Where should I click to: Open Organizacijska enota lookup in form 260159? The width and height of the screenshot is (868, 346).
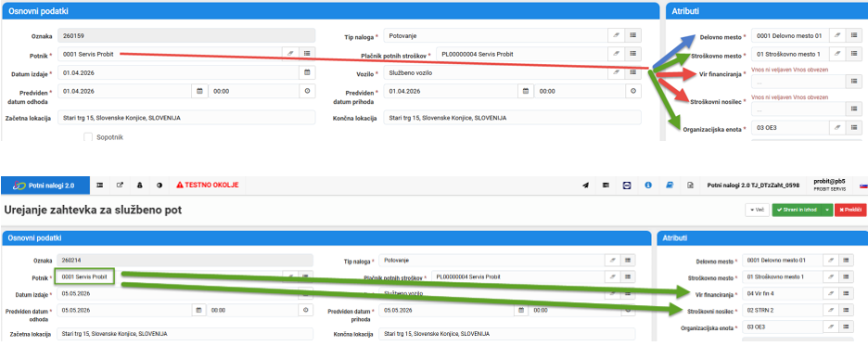[854, 128]
